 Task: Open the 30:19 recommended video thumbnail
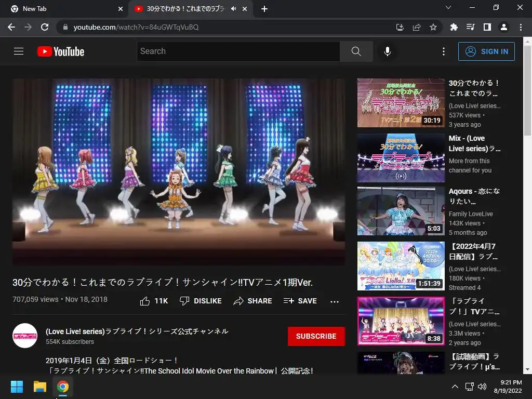(x=401, y=103)
